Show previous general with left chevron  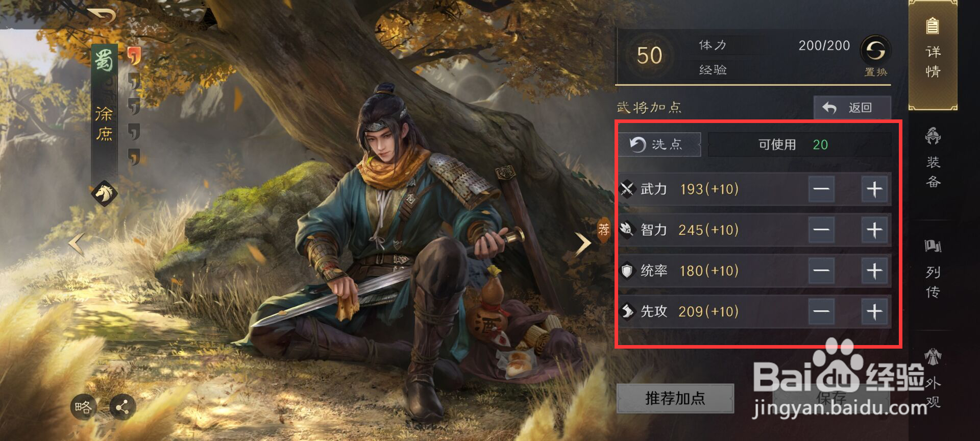click(76, 243)
